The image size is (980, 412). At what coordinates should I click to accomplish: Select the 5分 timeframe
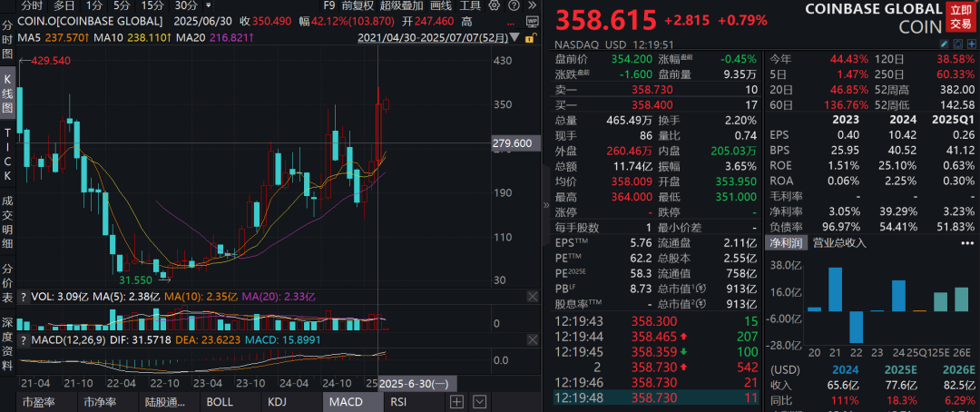click(122, 6)
